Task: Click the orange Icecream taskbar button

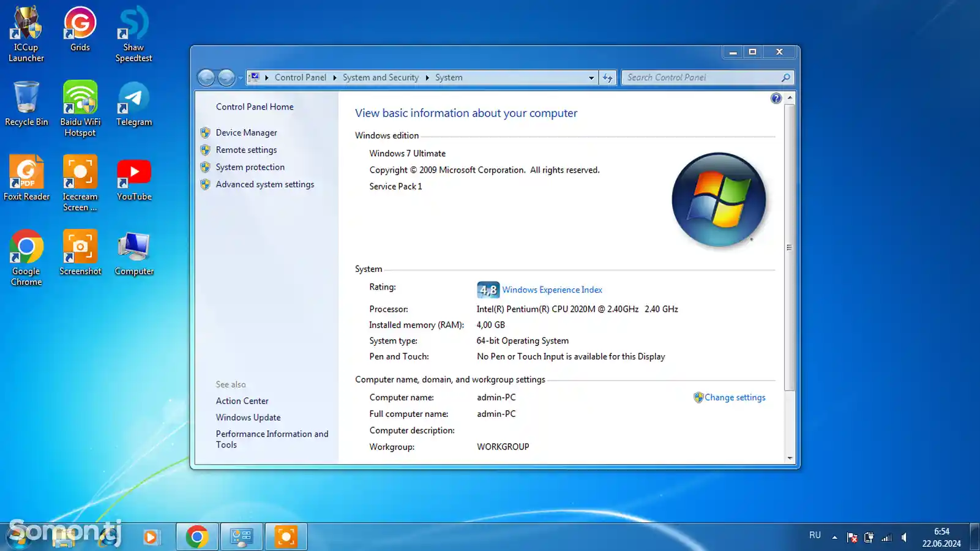Action: click(x=286, y=537)
